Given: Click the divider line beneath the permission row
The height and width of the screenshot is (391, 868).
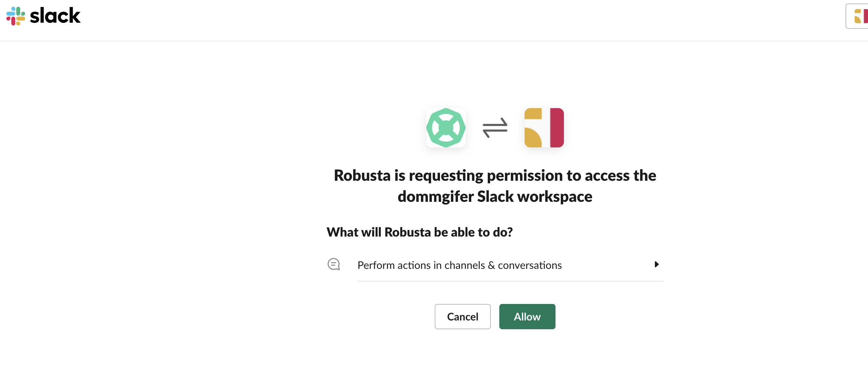Looking at the screenshot, I should coord(510,281).
